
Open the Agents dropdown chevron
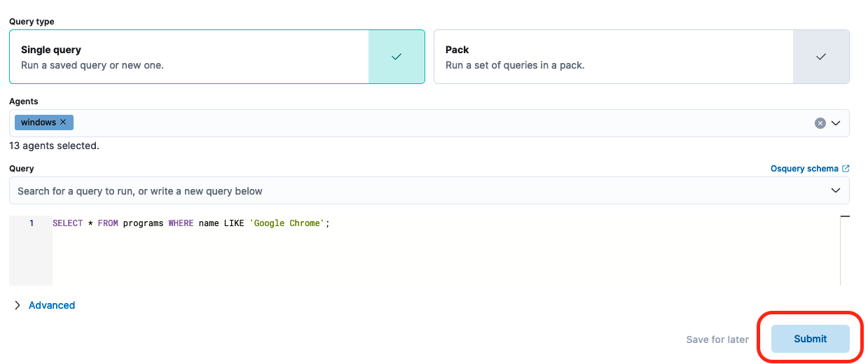(x=836, y=123)
